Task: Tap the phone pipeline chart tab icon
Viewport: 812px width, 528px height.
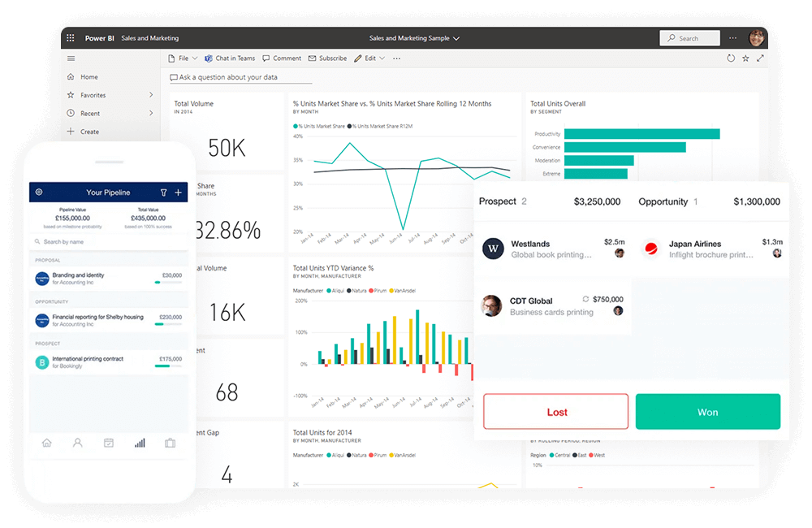Action: coord(140,443)
